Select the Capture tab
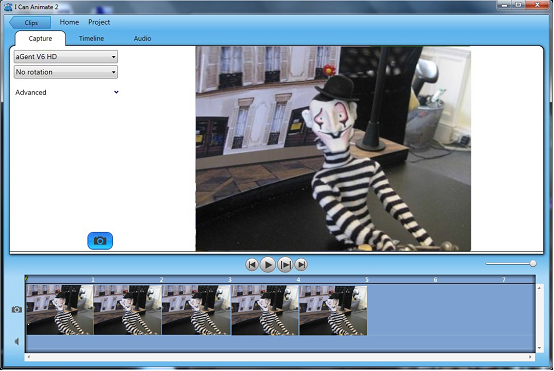Image resolution: width=554 pixels, height=371 pixels. (x=40, y=38)
